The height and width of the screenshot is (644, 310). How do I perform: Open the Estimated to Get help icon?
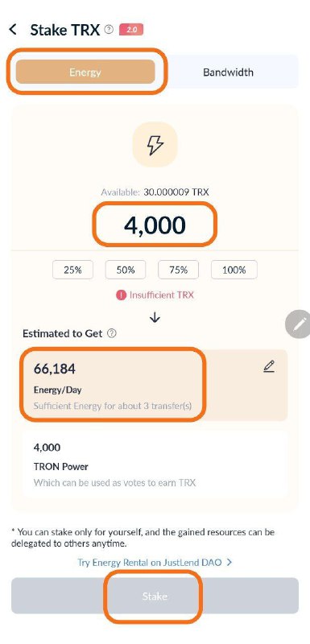111,333
